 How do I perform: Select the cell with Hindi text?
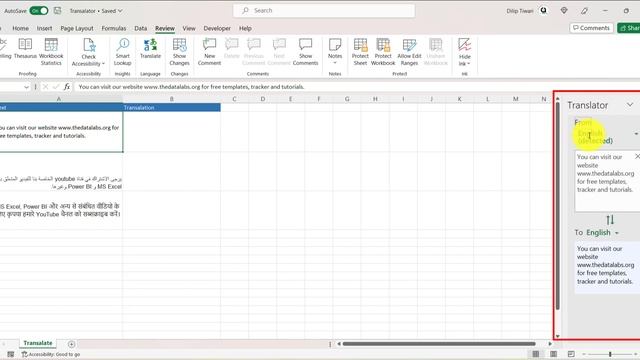point(61,210)
